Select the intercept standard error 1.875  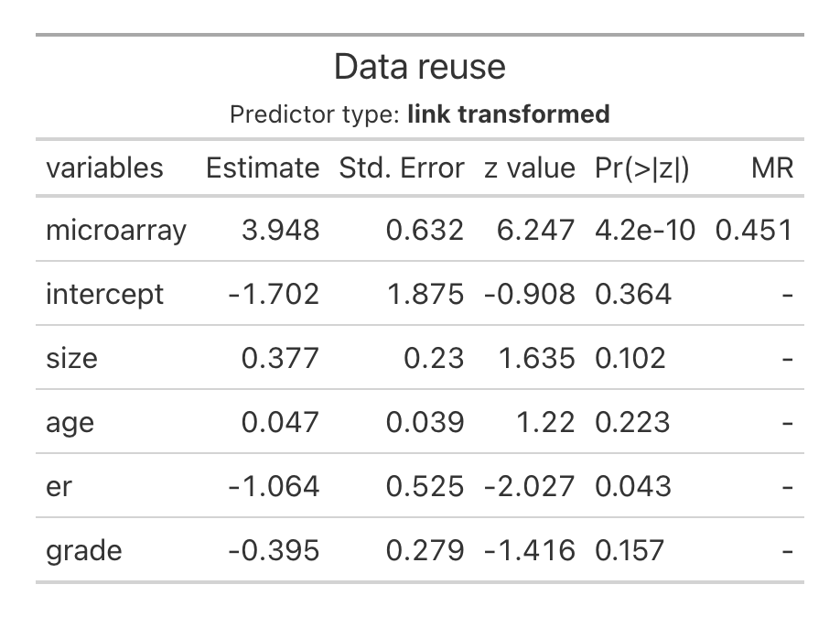point(425,294)
